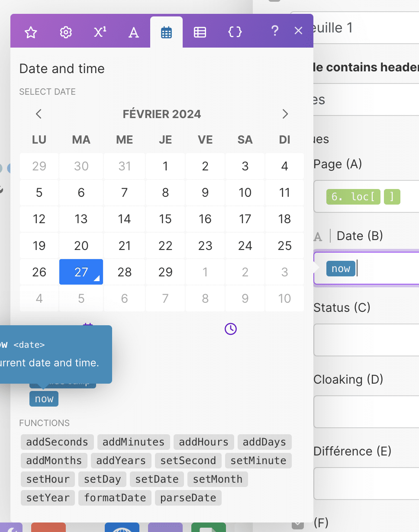The width and height of the screenshot is (419, 532).
Task: Insert the parseDate function
Action: (188, 498)
